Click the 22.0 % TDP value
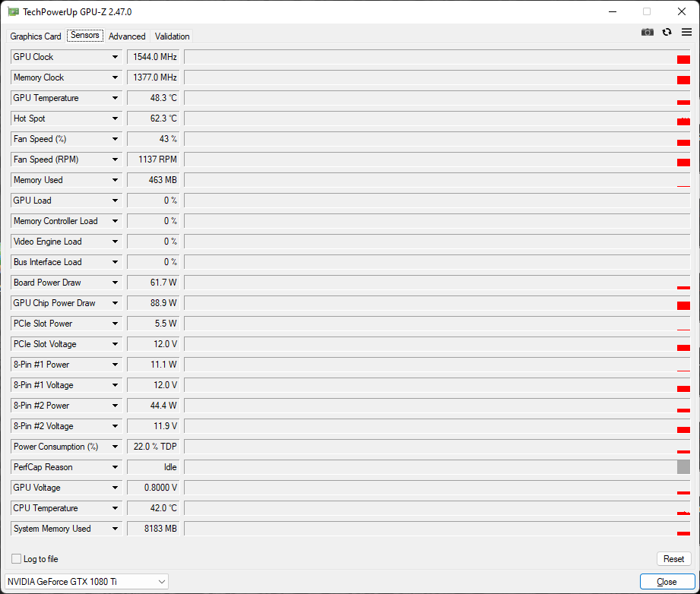Viewport: 700px width, 594px height. [153, 447]
